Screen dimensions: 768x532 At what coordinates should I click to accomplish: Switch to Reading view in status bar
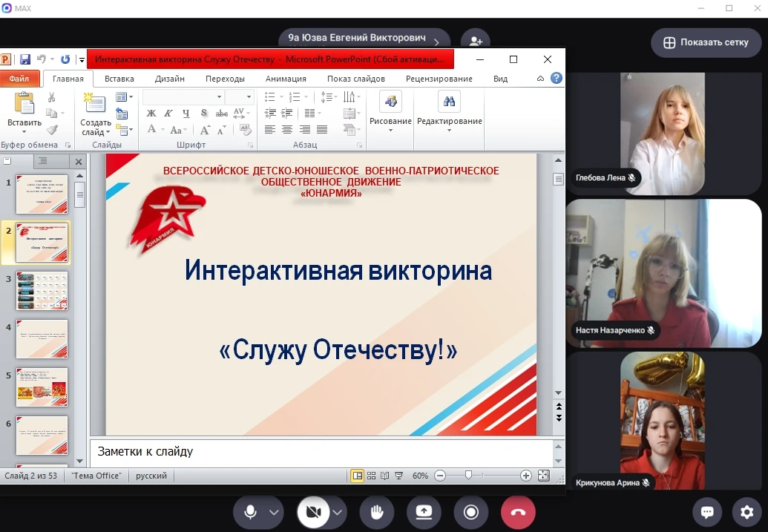(385, 476)
